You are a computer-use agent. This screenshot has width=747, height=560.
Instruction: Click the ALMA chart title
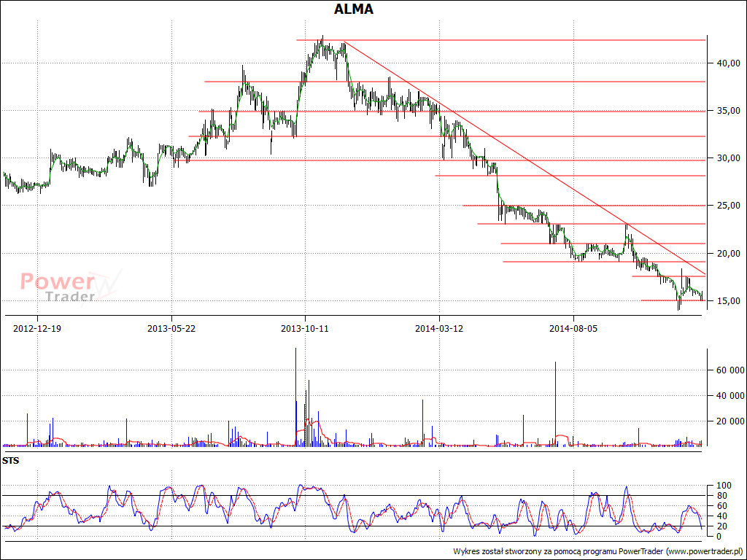pos(354,9)
